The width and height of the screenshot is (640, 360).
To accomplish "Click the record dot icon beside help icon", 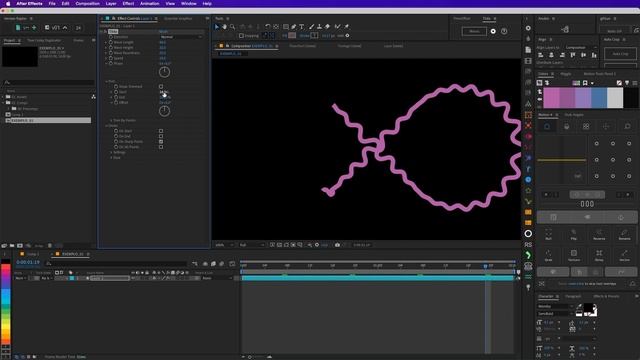I will tap(493, 31).
